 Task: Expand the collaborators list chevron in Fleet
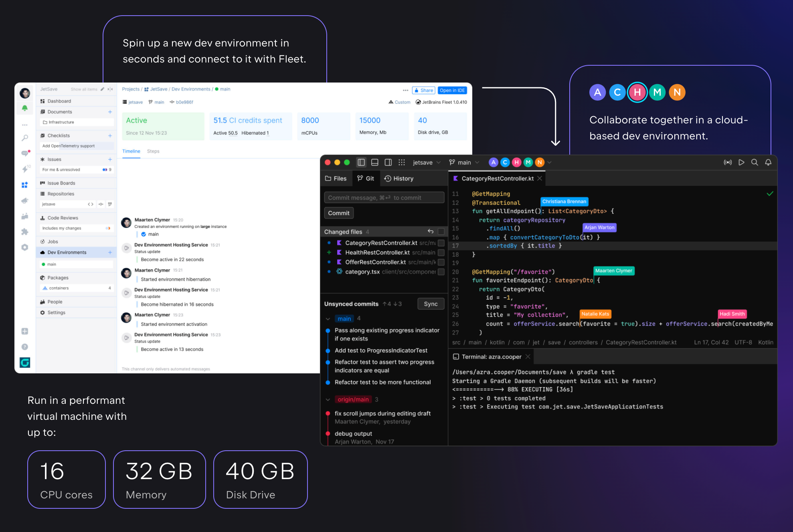(549, 162)
